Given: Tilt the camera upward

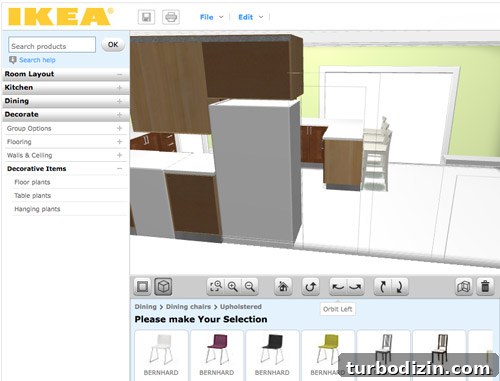Looking at the screenshot, I should pyautogui.click(x=383, y=286).
